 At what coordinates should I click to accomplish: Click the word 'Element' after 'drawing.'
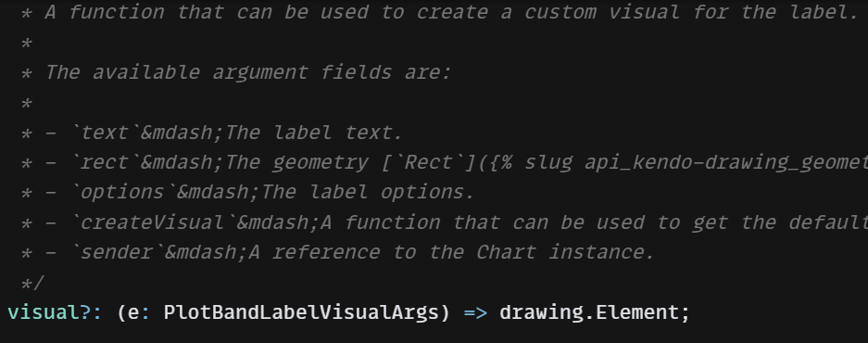point(631,312)
